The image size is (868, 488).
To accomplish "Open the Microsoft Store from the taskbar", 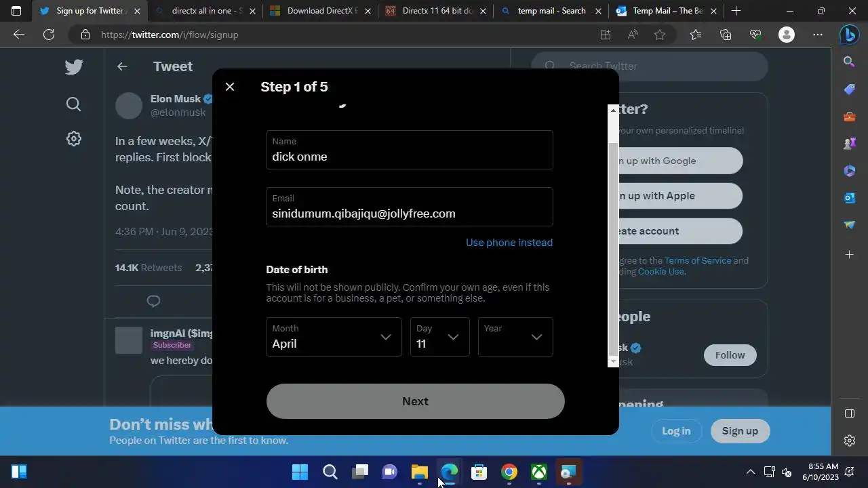I will coord(479,472).
